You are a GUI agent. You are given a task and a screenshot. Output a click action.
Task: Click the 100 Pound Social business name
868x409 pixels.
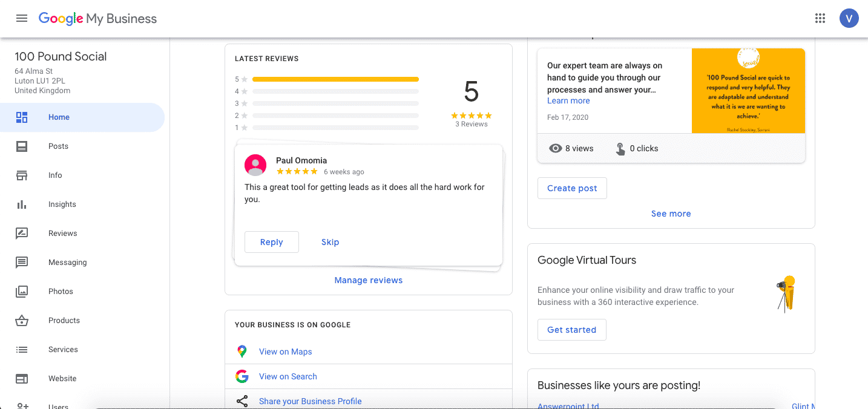click(x=61, y=56)
